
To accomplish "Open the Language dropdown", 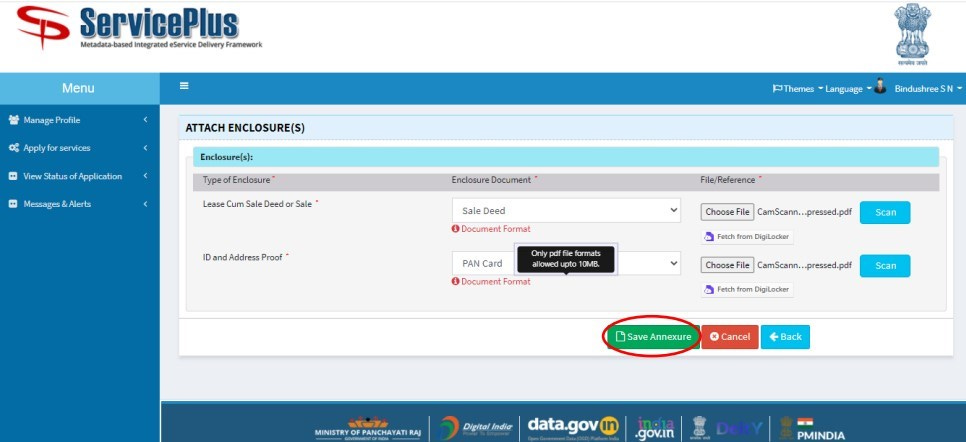I will point(848,89).
